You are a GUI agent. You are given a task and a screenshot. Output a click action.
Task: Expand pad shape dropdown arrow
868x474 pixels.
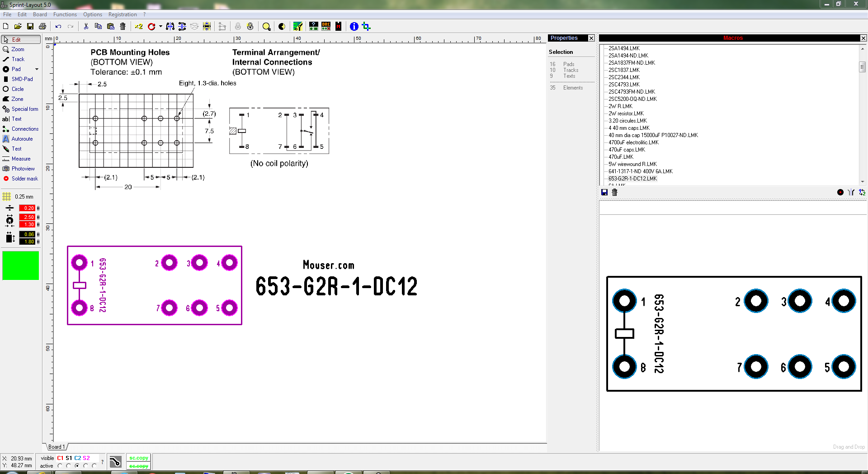(37, 69)
